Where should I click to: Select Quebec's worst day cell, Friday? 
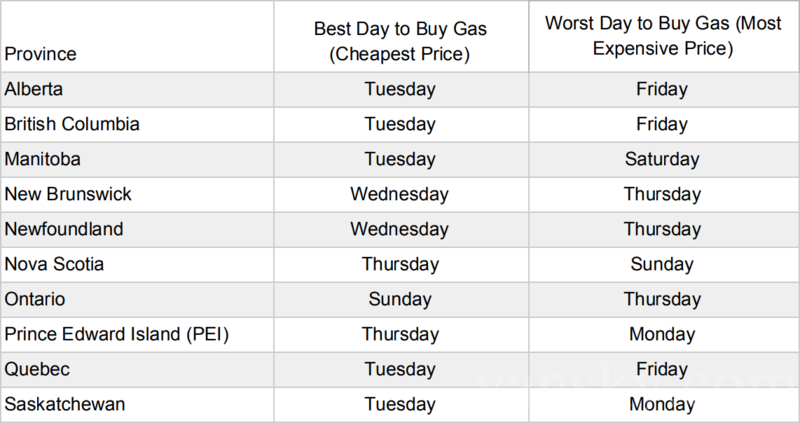point(662,369)
